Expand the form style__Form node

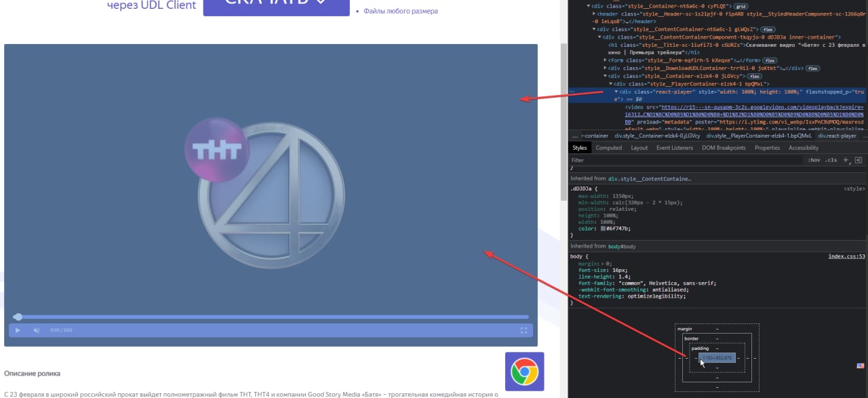pyautogui.click(x=606, y=60)
